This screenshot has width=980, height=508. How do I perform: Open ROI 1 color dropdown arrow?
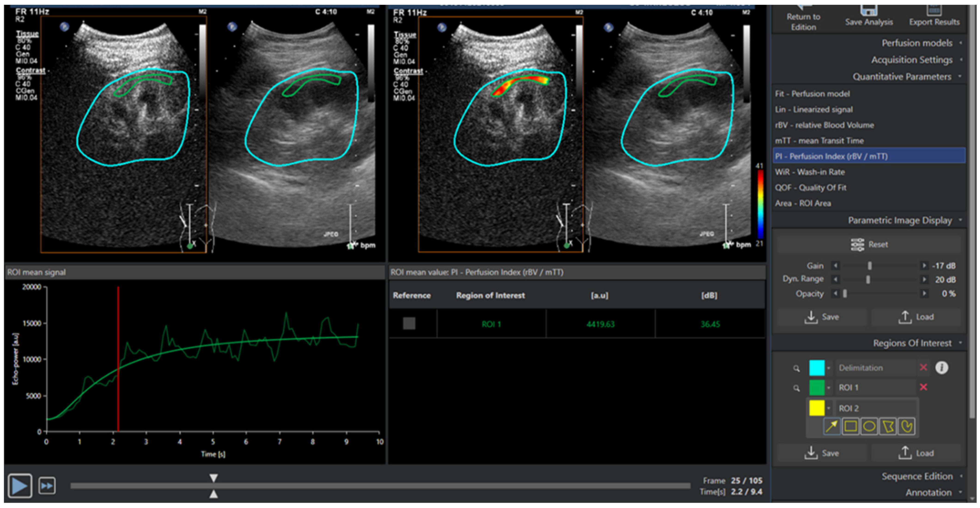[829, 388]
